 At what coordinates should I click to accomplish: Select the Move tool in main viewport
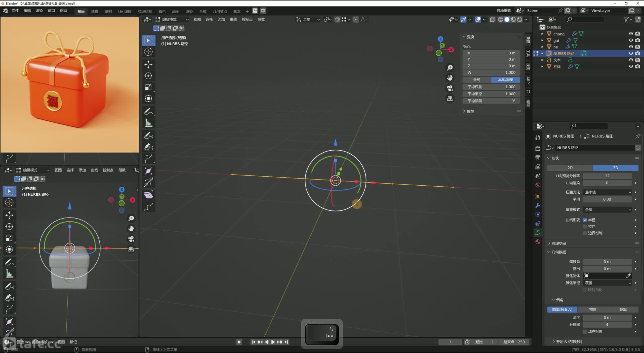(x=148, y=64)
